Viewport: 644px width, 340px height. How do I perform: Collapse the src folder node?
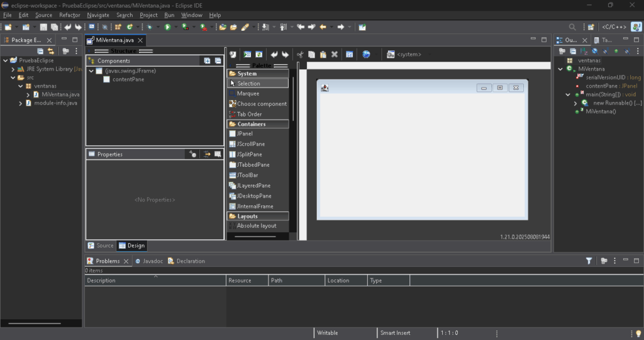[x=13, y=77]
